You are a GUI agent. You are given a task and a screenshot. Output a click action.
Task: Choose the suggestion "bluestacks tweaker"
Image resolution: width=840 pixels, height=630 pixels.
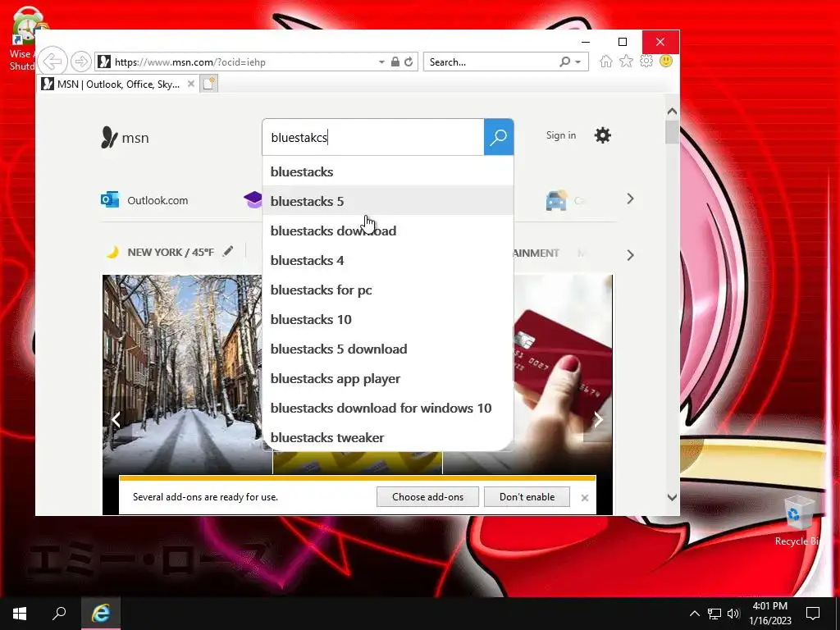click(x=388, y=437)
